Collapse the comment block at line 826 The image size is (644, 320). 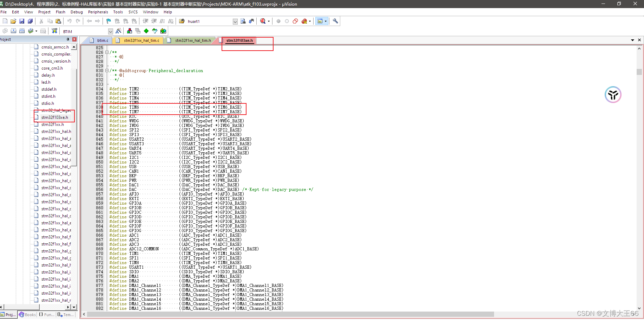tap(107, 52)
